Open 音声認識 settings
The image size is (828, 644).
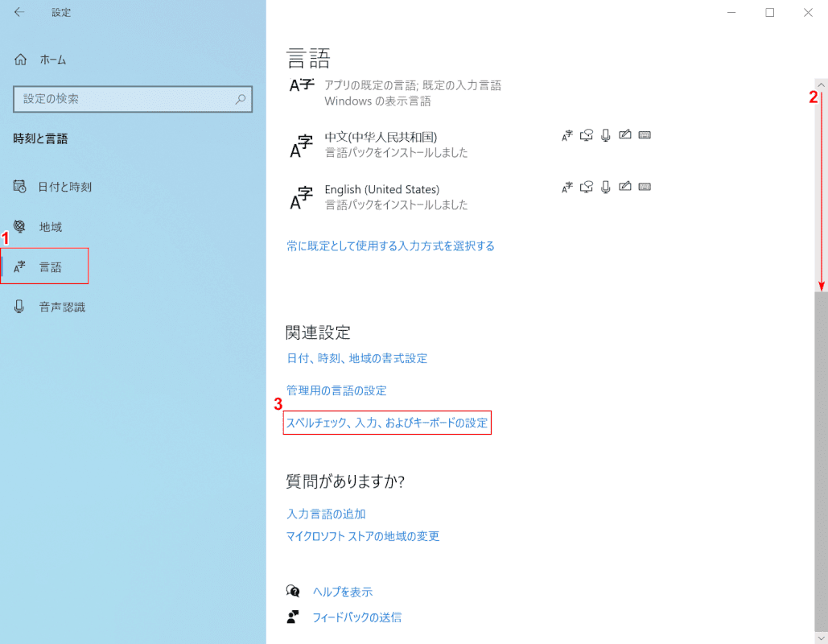tap(62, 307)
